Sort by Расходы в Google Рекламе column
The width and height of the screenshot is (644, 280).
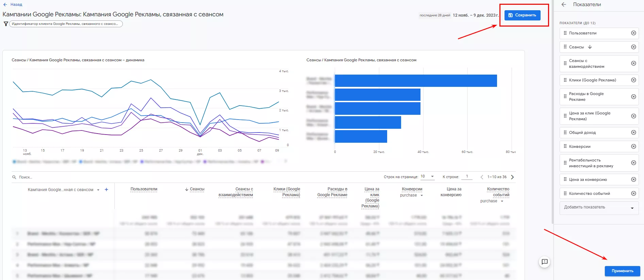point(332,192)
